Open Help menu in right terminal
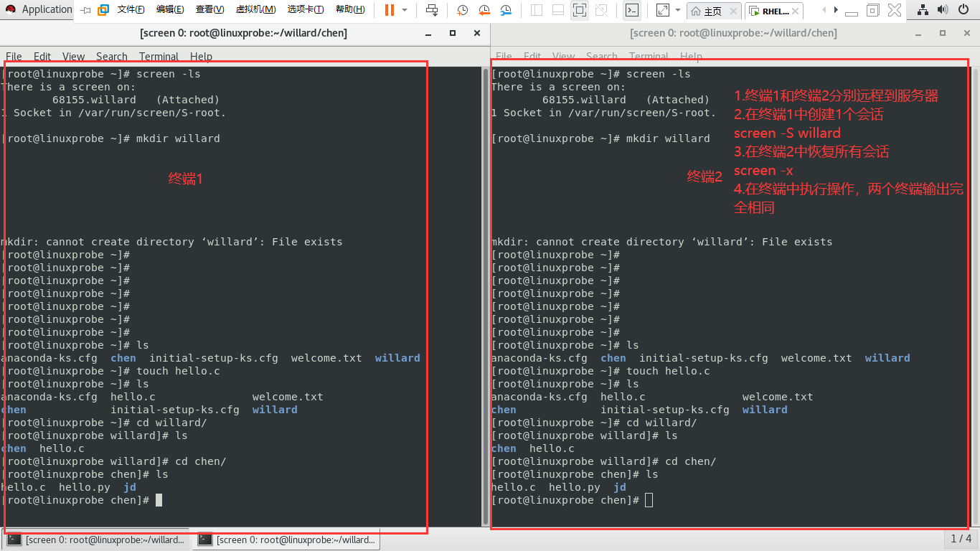 (x=691, y=56)
